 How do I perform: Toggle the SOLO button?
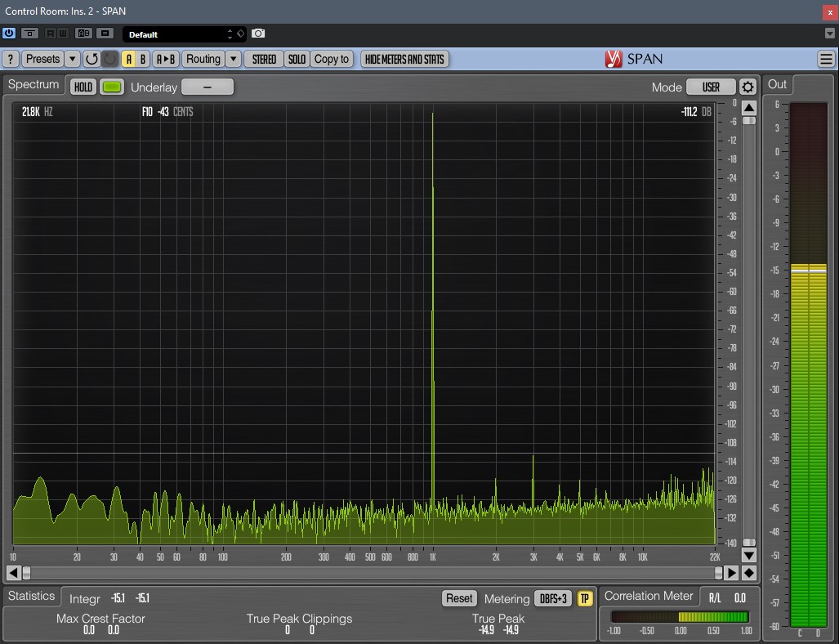tap(297, 59)
